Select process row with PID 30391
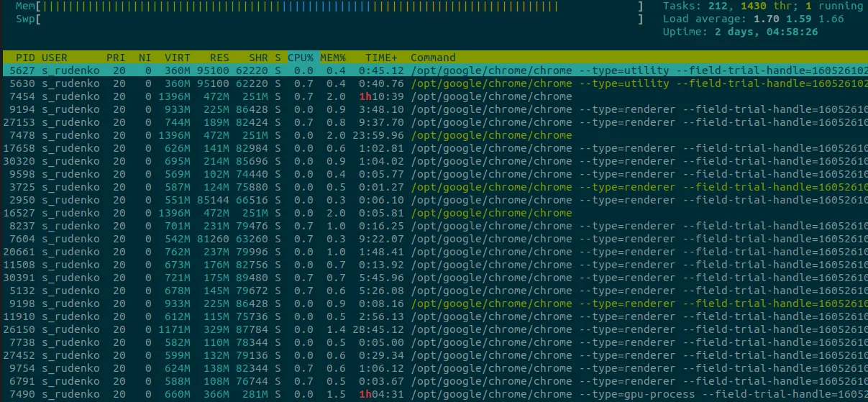 (x=434, y=278)
